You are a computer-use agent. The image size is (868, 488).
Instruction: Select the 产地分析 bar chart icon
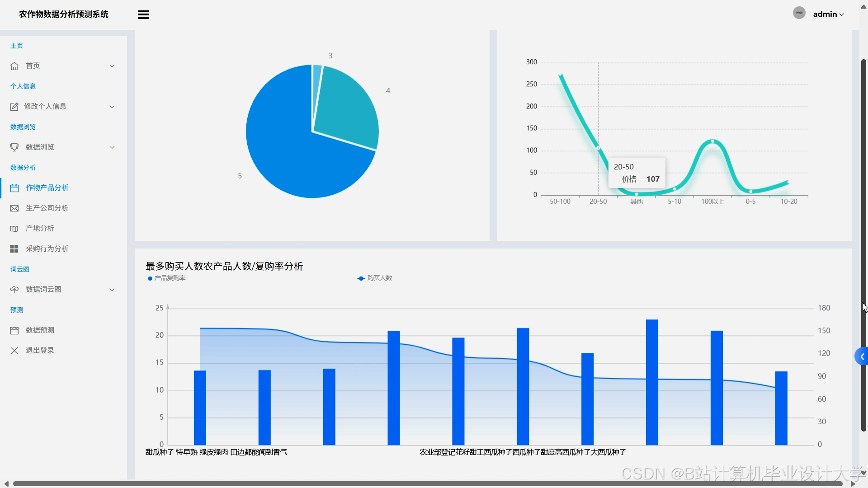coord(14,228)
